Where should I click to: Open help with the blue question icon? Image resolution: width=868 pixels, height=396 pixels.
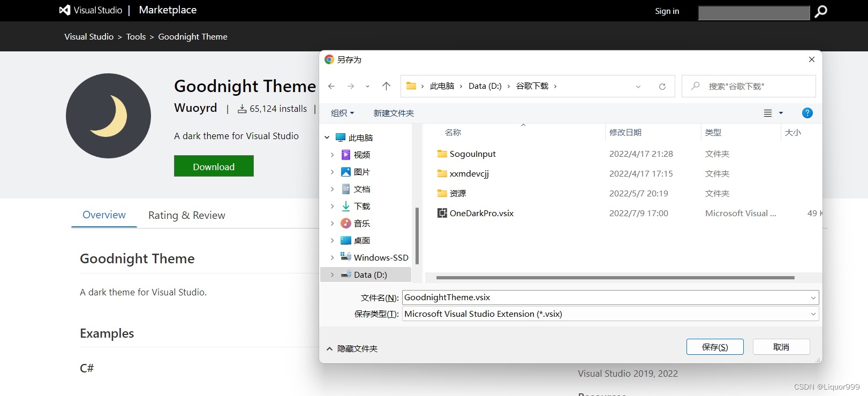(807, 113)
